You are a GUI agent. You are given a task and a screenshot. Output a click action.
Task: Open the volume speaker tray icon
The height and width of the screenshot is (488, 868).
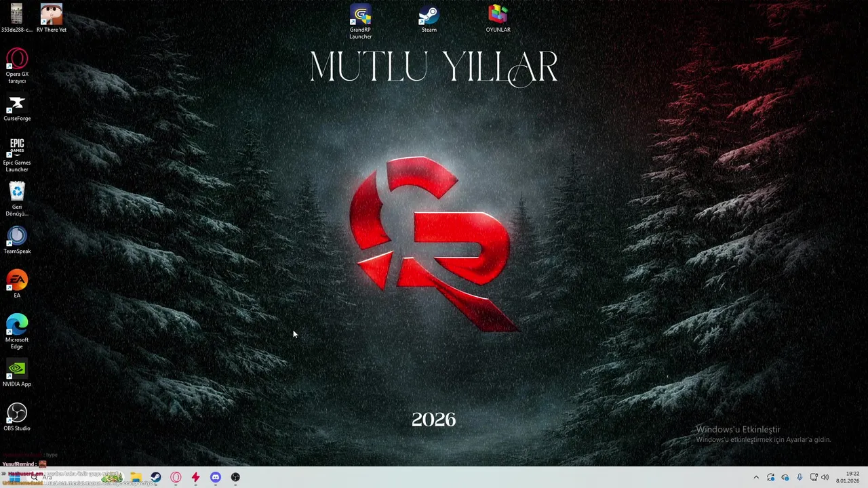pos(825,477)
